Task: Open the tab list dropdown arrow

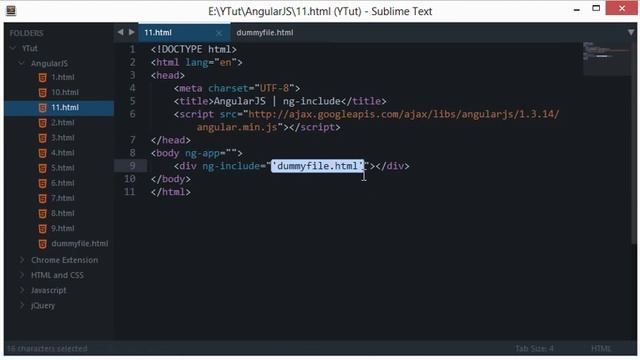Action: click(x=631, y=32)
